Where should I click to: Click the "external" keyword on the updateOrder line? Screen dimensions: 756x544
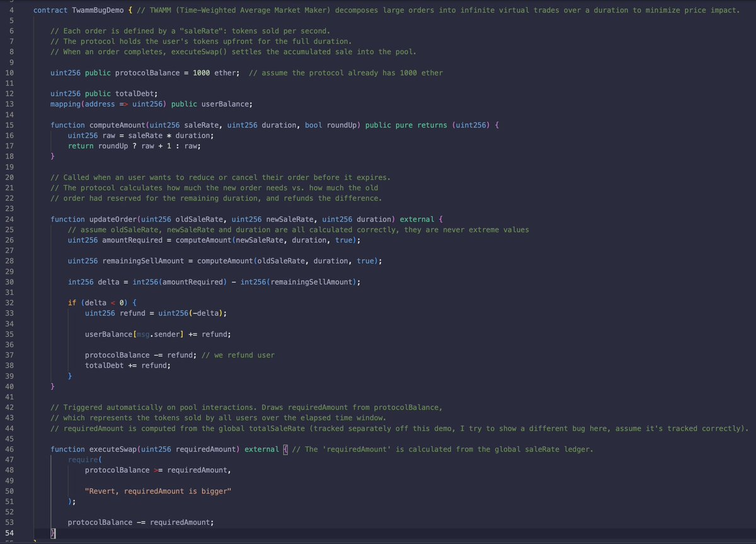(x=417, y=219)
